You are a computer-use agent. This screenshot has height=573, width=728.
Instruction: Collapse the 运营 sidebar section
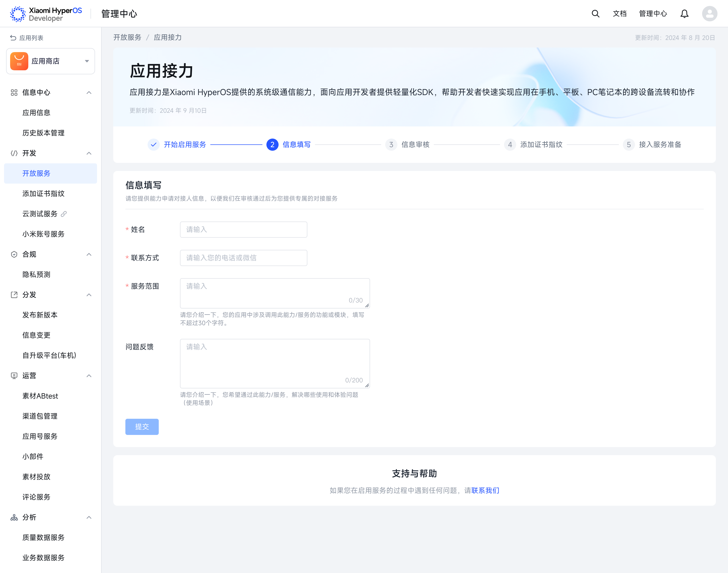pos(89,376)
